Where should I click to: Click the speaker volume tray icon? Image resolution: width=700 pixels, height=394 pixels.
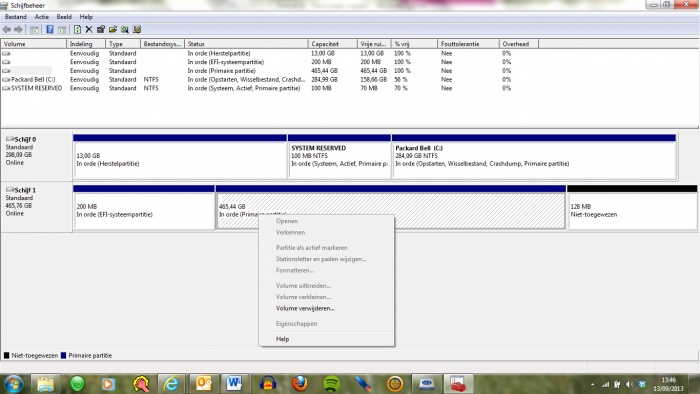pos(630,384)
